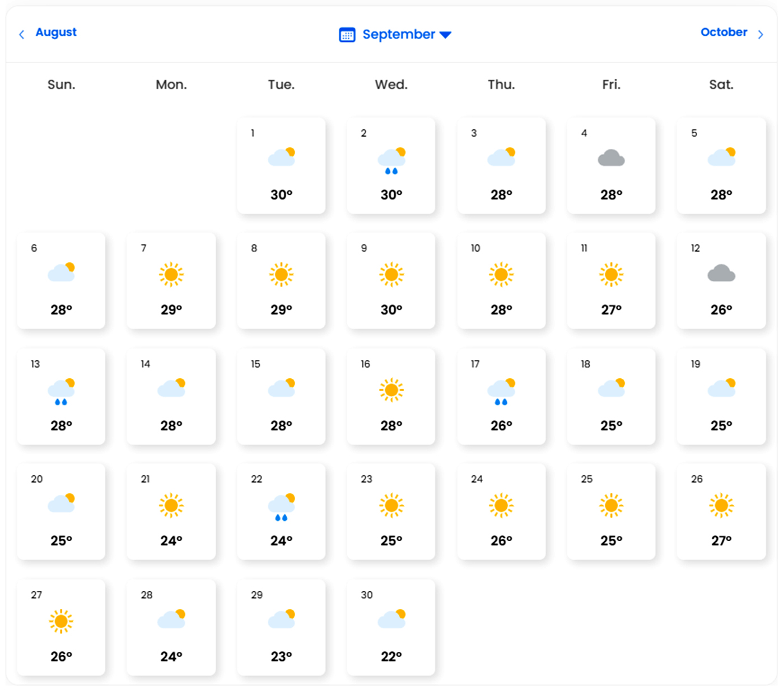The width and height of the screenshot is (784, 699).
Task: Select the 28° temperature on day 16
Action: point(391,426)
